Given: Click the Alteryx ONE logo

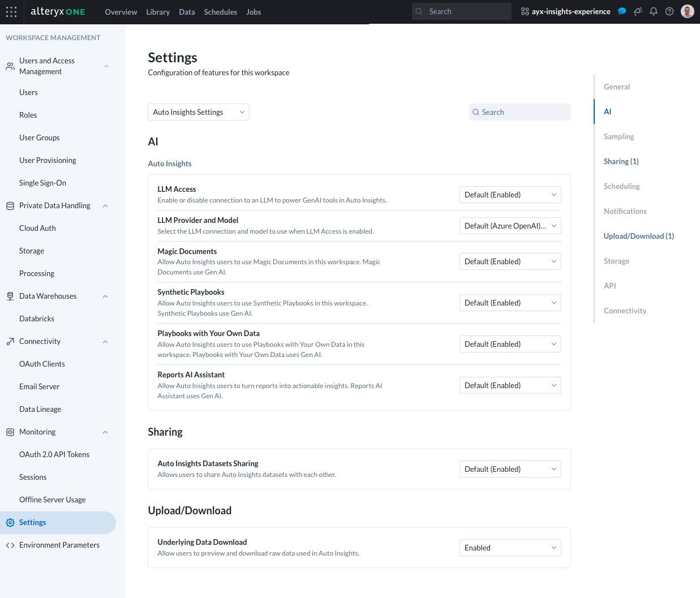Looking at the screenshot, I should pos(58,11).
